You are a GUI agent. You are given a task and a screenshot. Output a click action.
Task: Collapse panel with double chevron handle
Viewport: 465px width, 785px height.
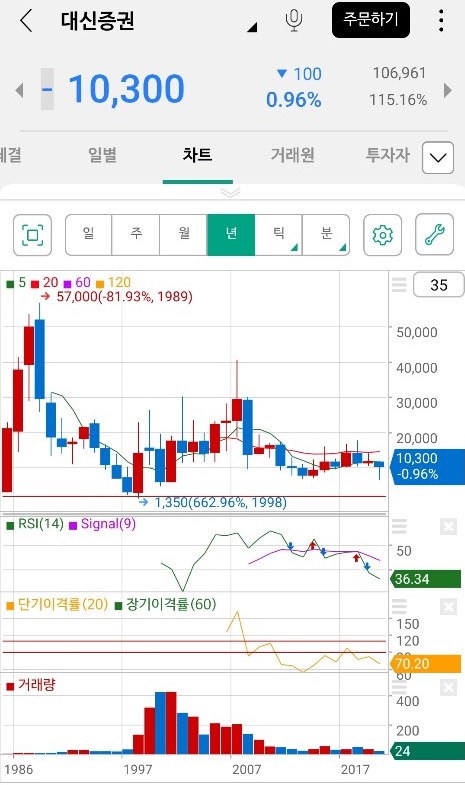click(230, 192)
